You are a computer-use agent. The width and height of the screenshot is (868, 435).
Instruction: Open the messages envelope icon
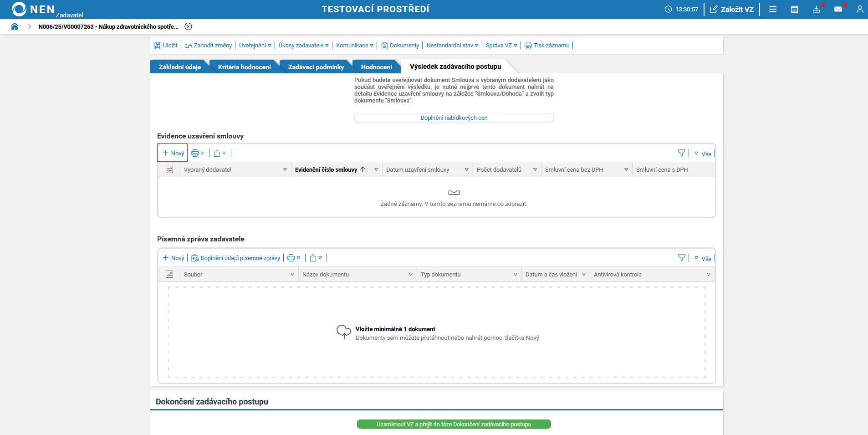(838, 9)
